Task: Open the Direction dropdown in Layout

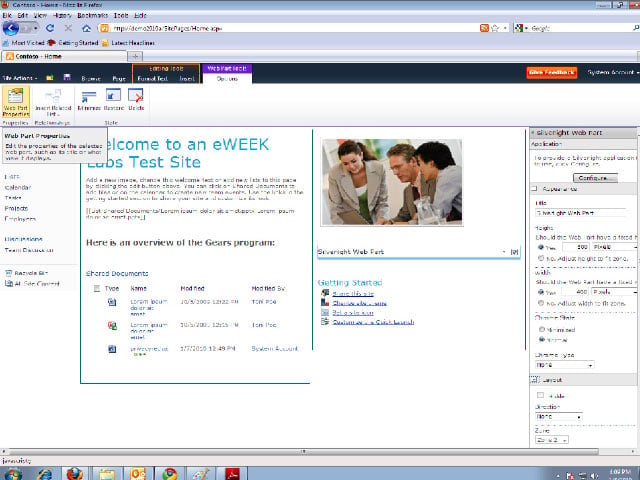Action: [x=559, y=417]
